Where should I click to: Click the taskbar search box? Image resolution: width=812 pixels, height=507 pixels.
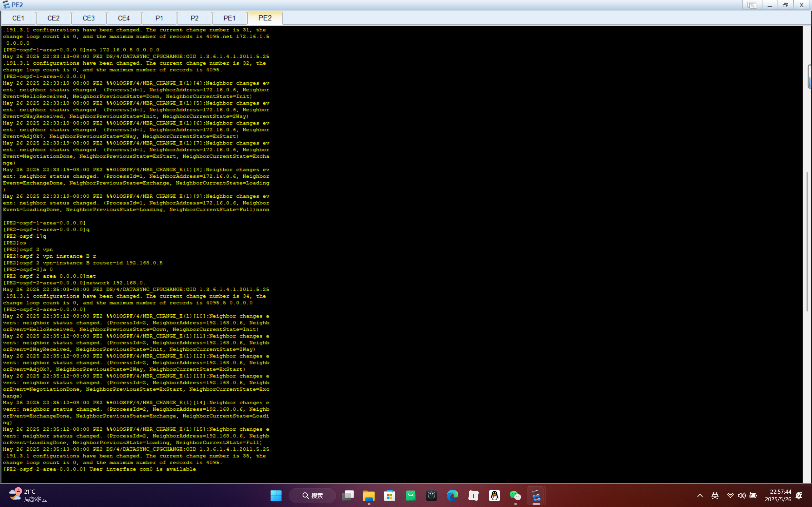pyautogui.click(x=312, y=496)
